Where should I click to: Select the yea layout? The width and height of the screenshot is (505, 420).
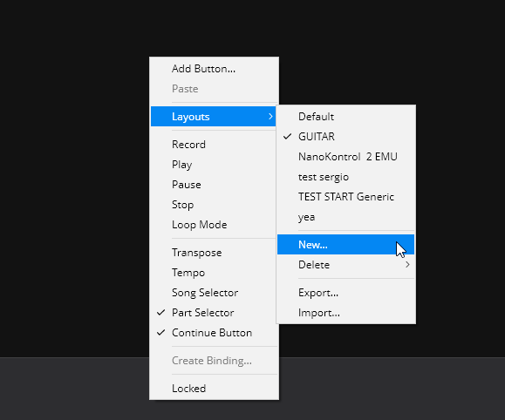coord(345,217)
